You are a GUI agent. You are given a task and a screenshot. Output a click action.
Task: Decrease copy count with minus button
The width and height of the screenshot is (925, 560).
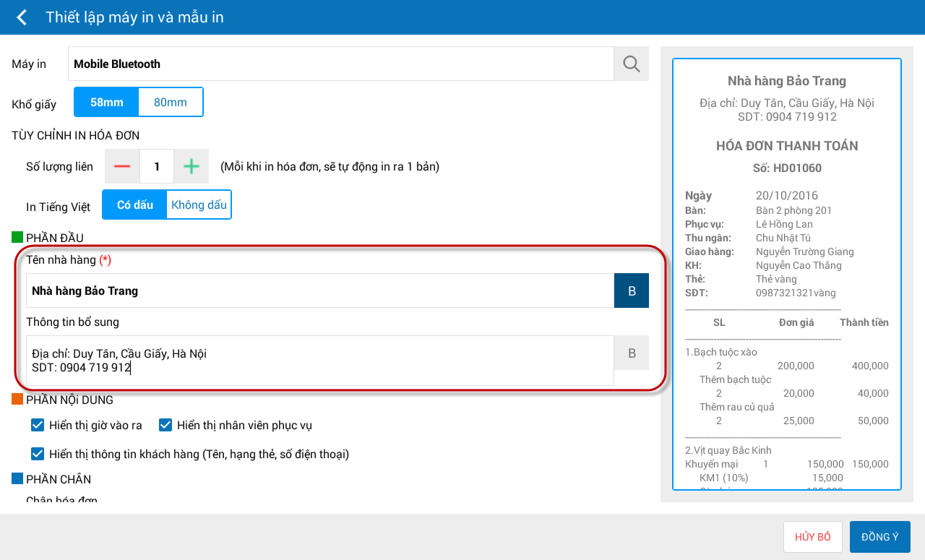122,166
